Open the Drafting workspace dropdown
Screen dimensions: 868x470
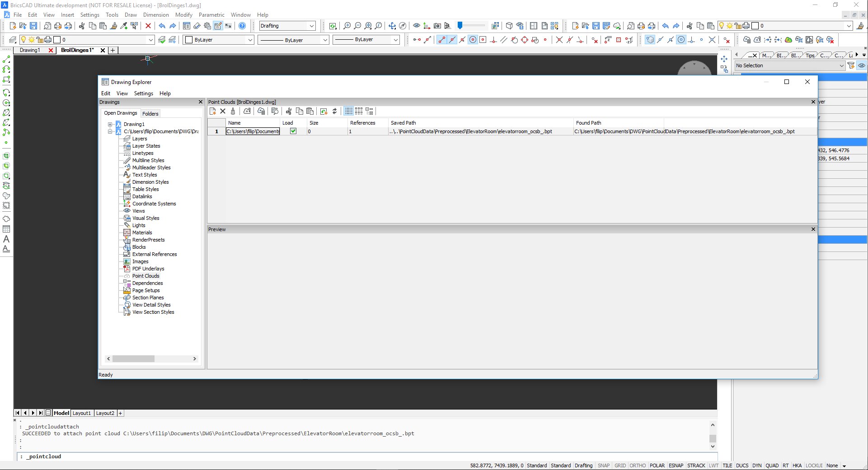point(287,26)
